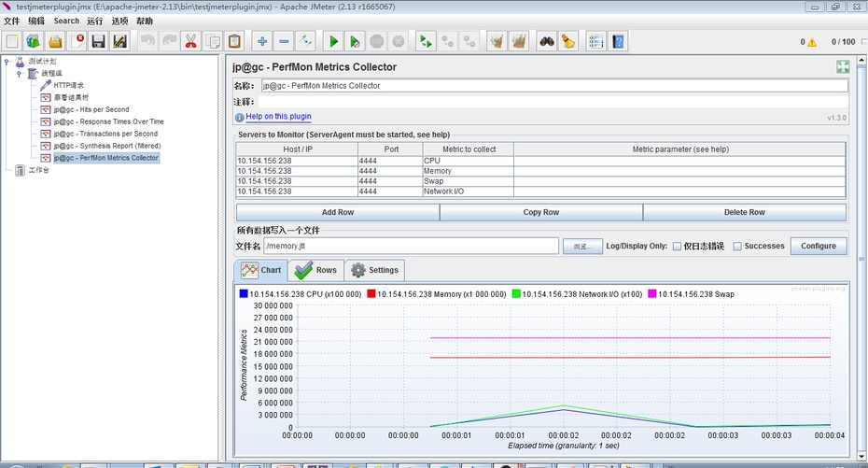Collapse the 测试计划 tree node handle
The image size is (868, 468).
[x=7, y=62]
